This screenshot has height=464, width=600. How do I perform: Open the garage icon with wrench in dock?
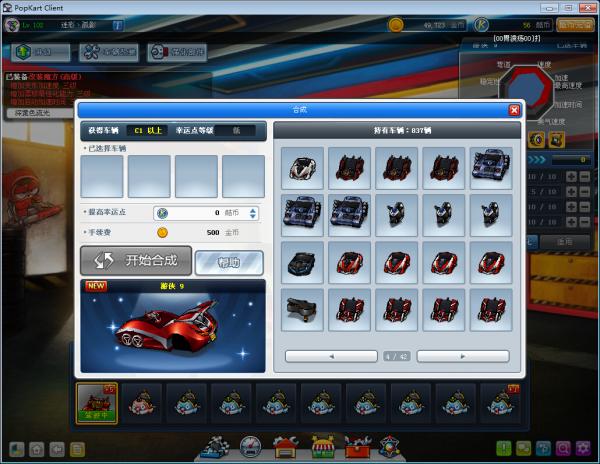[285, 446]
